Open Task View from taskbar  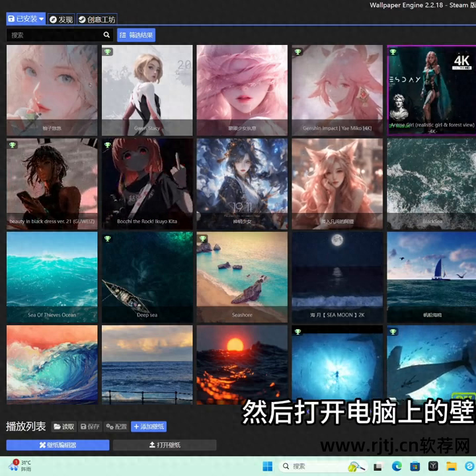pos(378,467)
